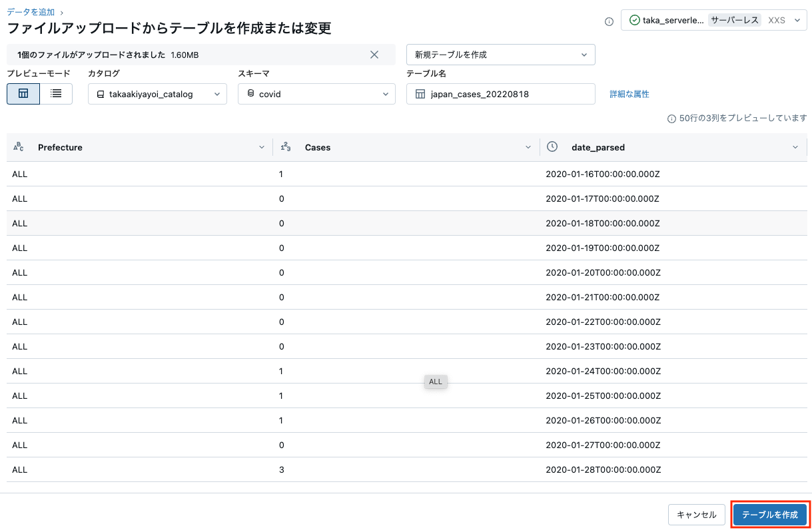Click the テーブルを作成 button

click(769, 514)
